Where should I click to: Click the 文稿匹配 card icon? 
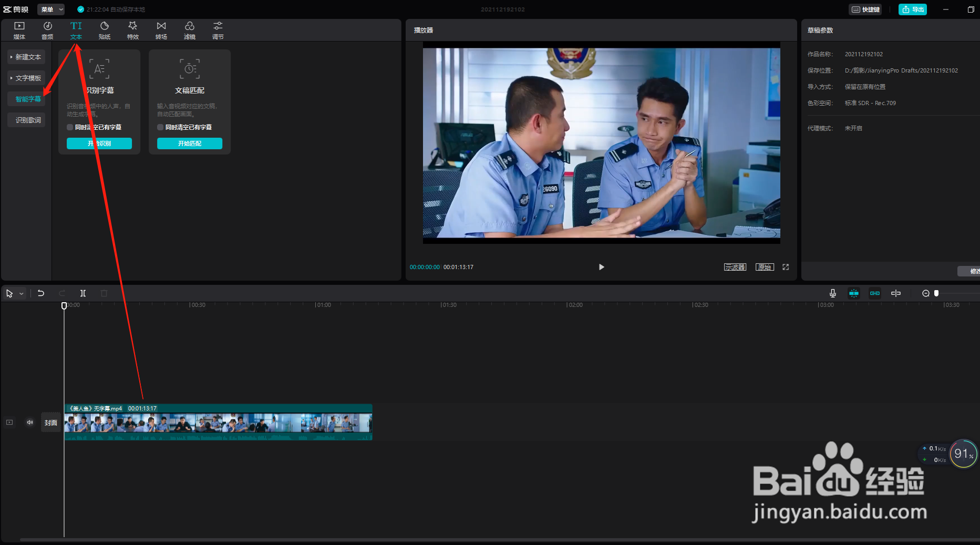coord(190,69)
